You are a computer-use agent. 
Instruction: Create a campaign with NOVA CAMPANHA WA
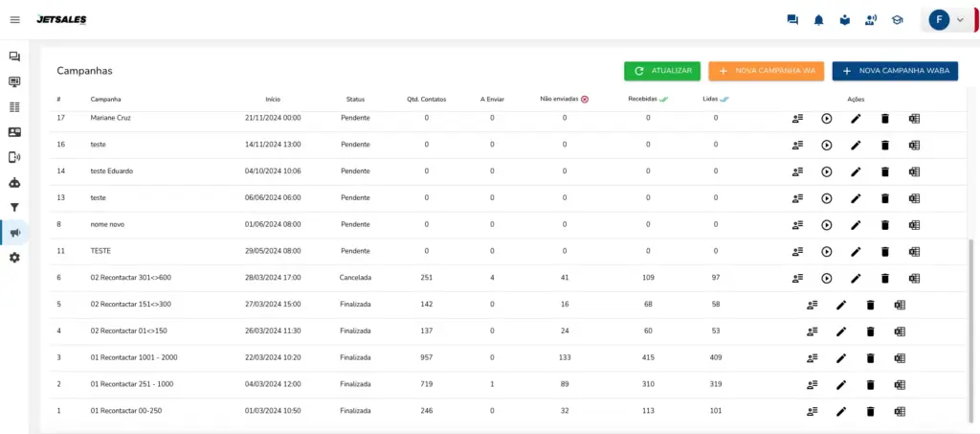[x=766, y=71]
